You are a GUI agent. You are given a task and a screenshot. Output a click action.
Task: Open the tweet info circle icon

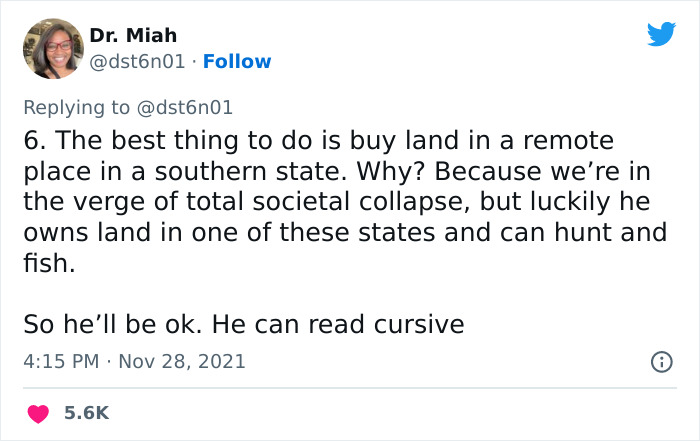(661, 362)
